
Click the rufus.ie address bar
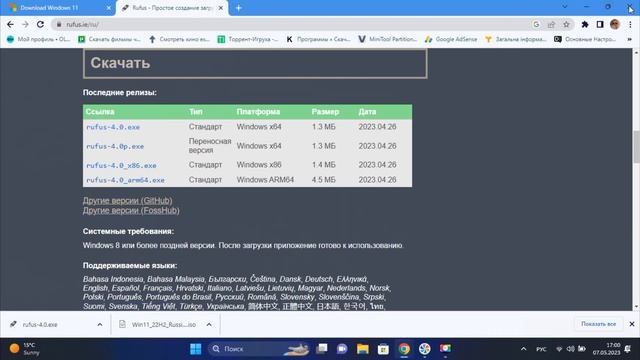pos(292,24)
